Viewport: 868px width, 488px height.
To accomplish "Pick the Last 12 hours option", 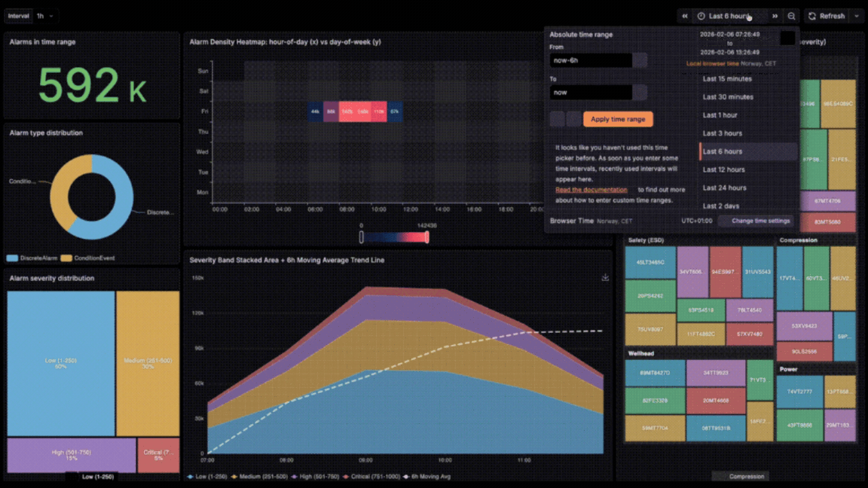I will click(x=748, y=170).
